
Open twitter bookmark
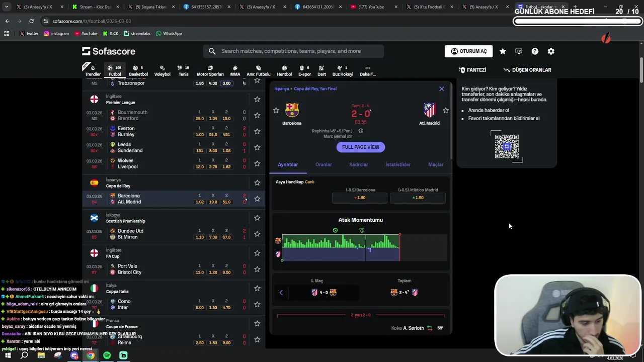(29, 34)
